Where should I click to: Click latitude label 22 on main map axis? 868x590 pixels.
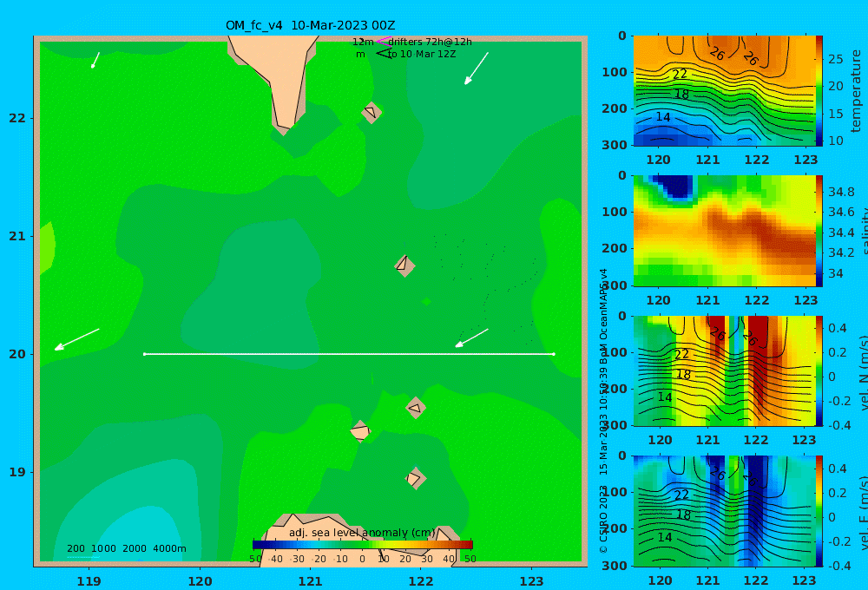[x=17, y=118]
